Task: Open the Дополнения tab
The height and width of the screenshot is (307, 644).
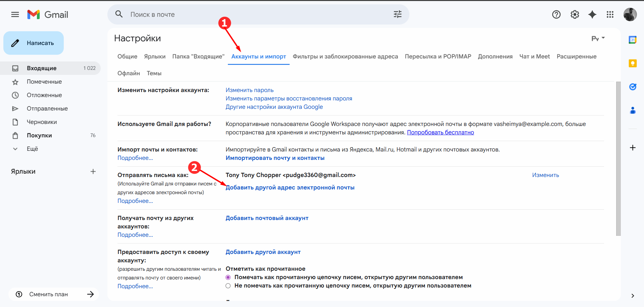Action: [x=495, y=56]
